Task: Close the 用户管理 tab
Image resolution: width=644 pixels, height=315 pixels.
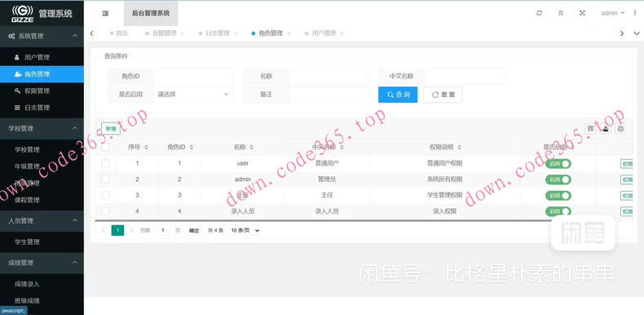Action: (x=342, y=33)
